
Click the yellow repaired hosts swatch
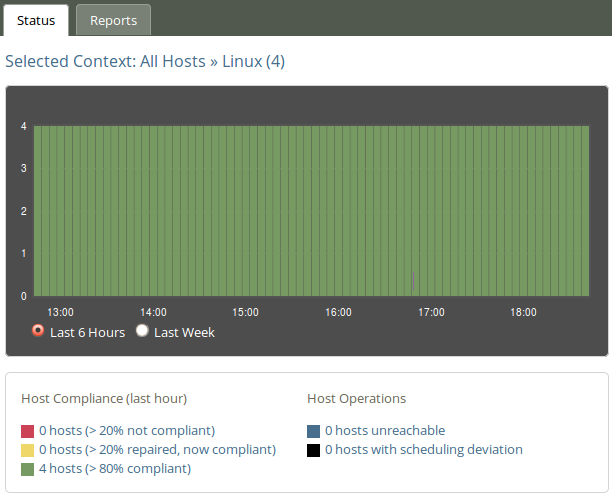(x=27, y=450)
